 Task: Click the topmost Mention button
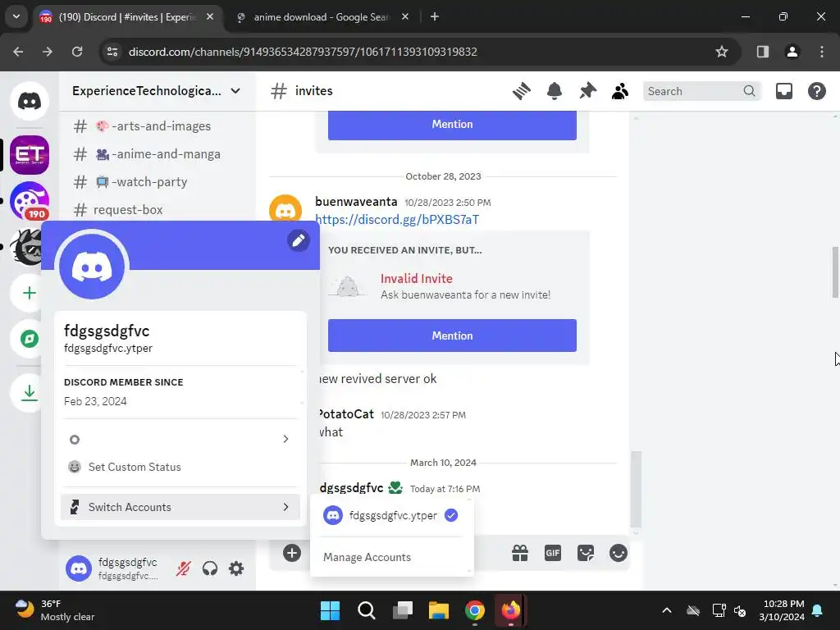pos(452,125)
